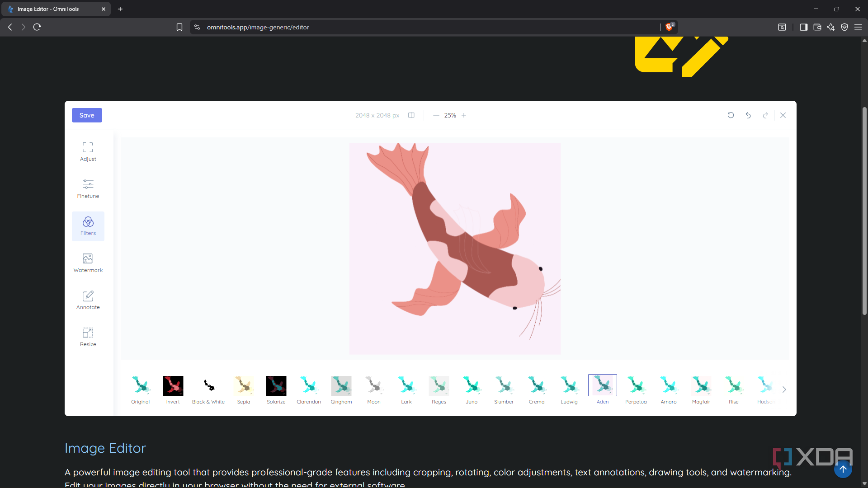Image resolution: width=868 pixels, height=488 pixels.
Task: Open a new browser tab
Action: point(120,9)
